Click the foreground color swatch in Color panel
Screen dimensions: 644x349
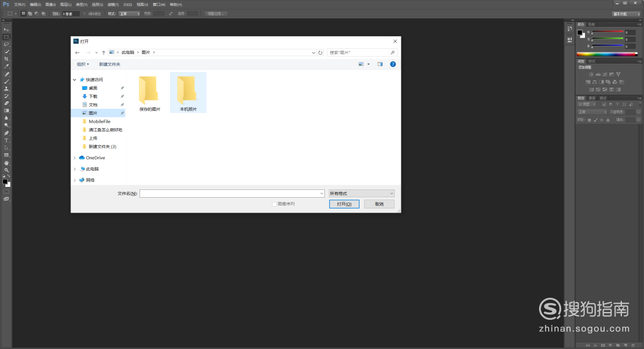(580, 32)
